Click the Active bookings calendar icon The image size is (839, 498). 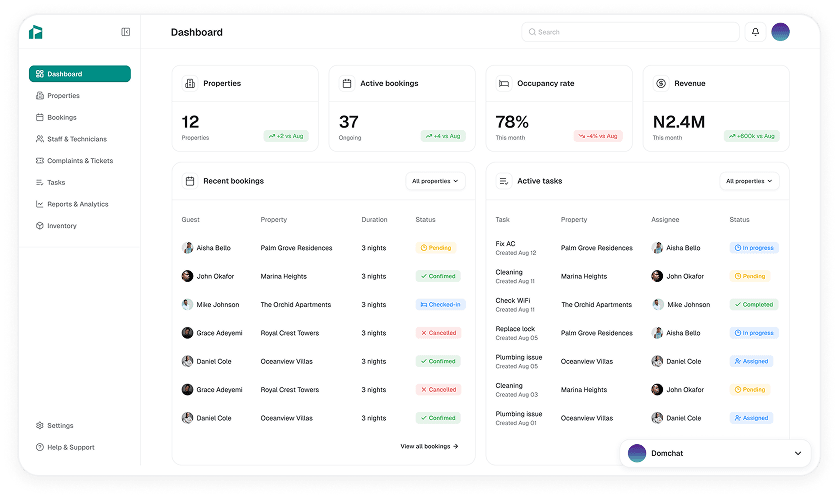tap(347, 83)
